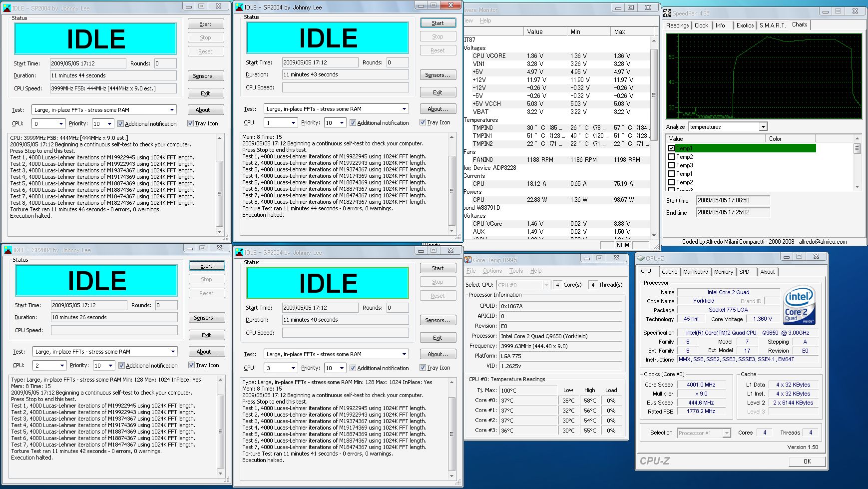Select the TMPIN0 row in hardware monitor
868x489 pixels.
tap(557, 128)
